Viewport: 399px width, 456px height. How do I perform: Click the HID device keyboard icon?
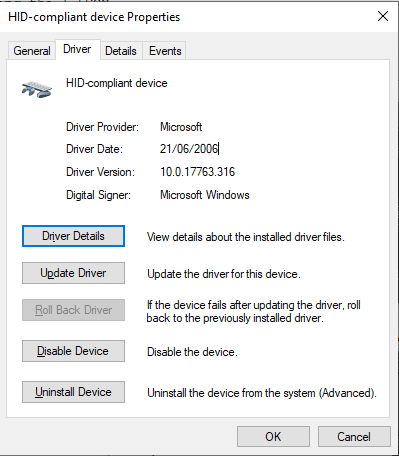37,89
